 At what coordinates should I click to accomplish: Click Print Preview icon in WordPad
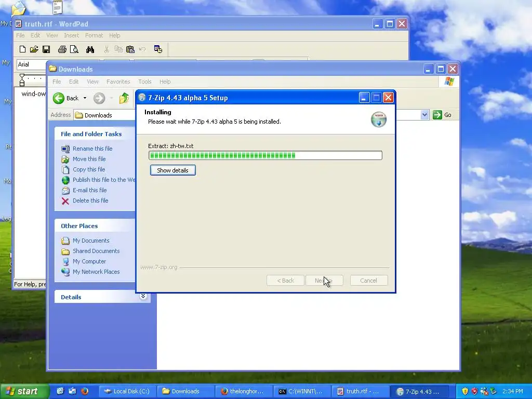[74, 49]
